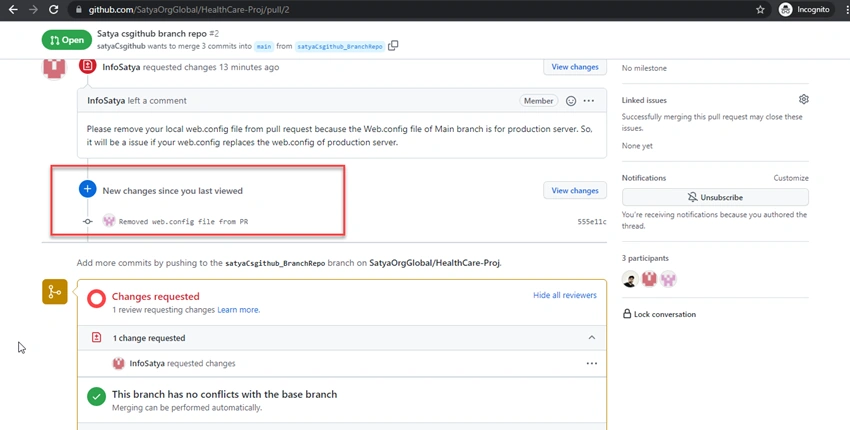850x430 pixels.
Task: Click the Linked issues heading
Action: [644, 100]
